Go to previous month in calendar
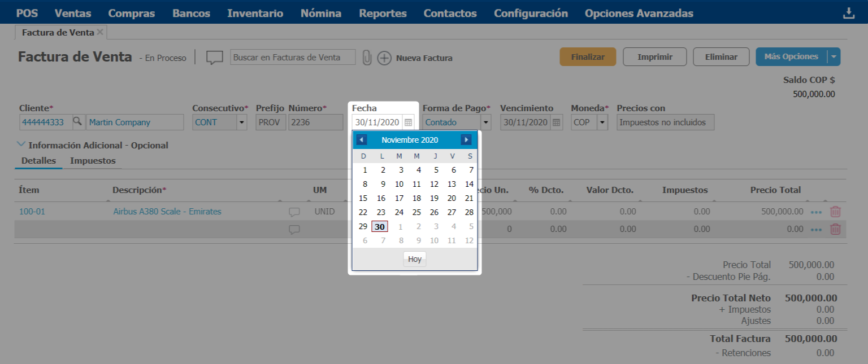 pyautogui.click(x=362, y=140)
